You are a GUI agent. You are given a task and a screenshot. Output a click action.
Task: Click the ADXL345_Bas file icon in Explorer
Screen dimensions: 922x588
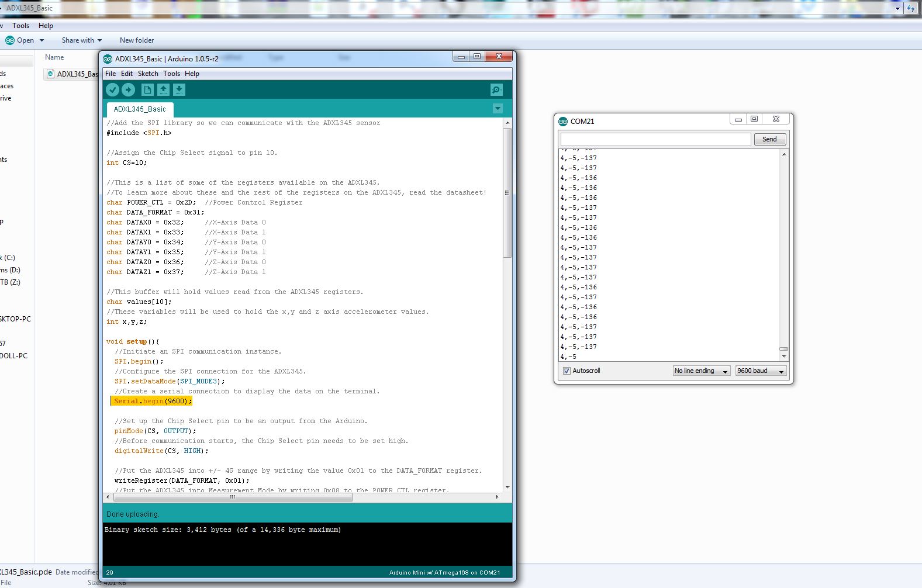[50, 74]
